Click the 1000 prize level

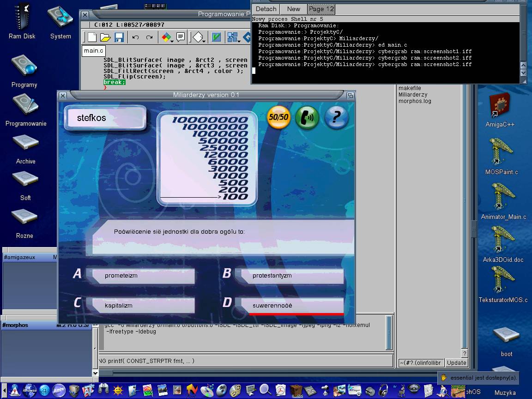pos(230,176)
